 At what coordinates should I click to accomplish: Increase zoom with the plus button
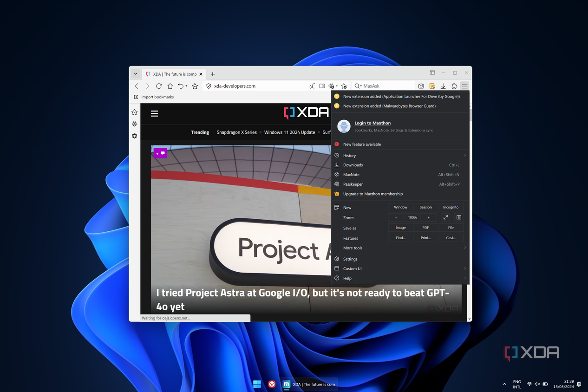coord(429,217)
